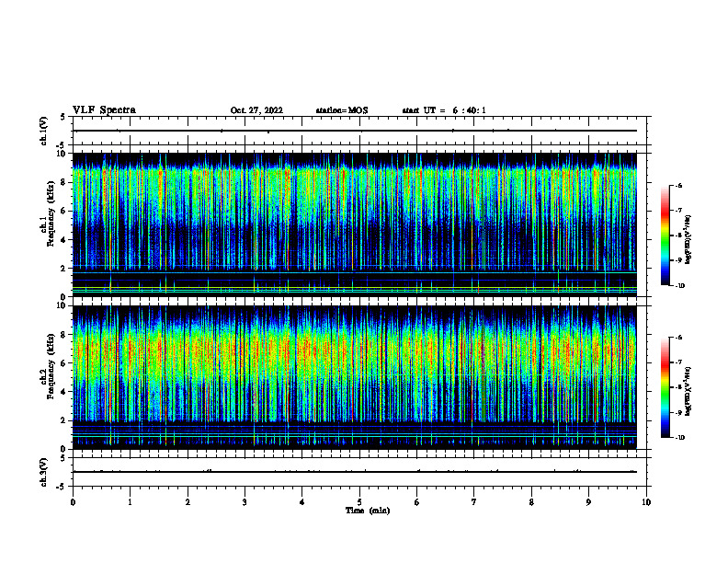Click the "Time (min)" axis title
728x563 pixels.
click(x=368, y=511)
